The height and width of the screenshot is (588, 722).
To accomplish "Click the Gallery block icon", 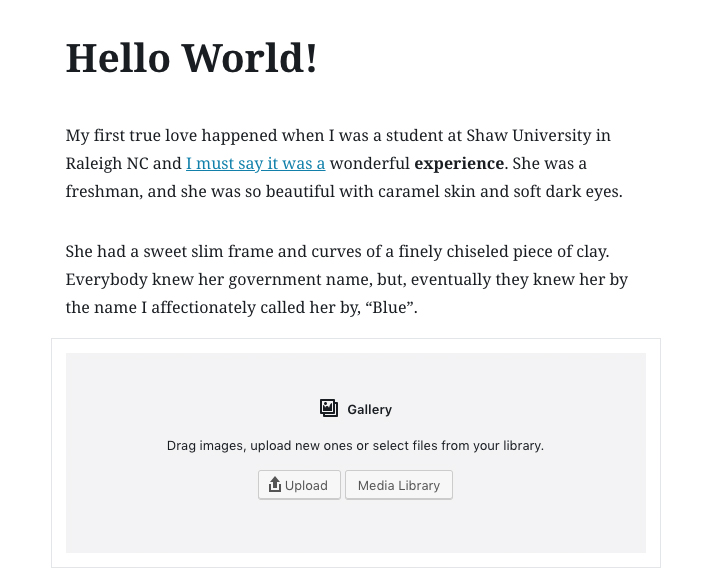I will (329, 408).
